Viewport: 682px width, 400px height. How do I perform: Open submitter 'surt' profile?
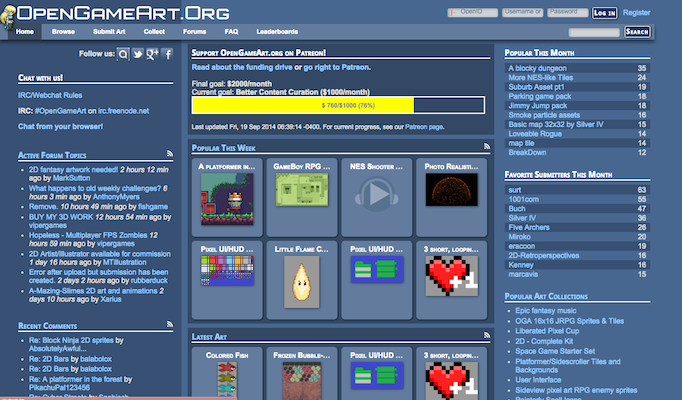(x=515, y=190)
